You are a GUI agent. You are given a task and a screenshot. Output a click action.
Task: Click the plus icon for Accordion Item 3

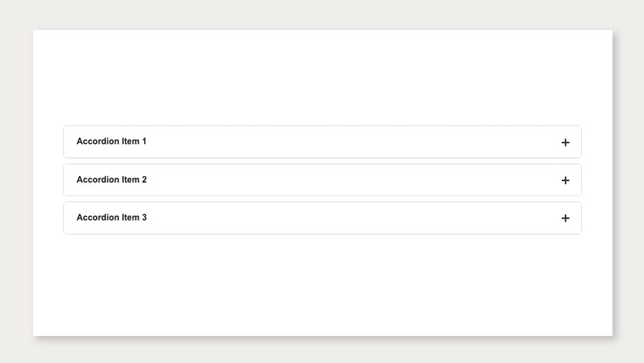pyautogui.click(x=565, y=218)
